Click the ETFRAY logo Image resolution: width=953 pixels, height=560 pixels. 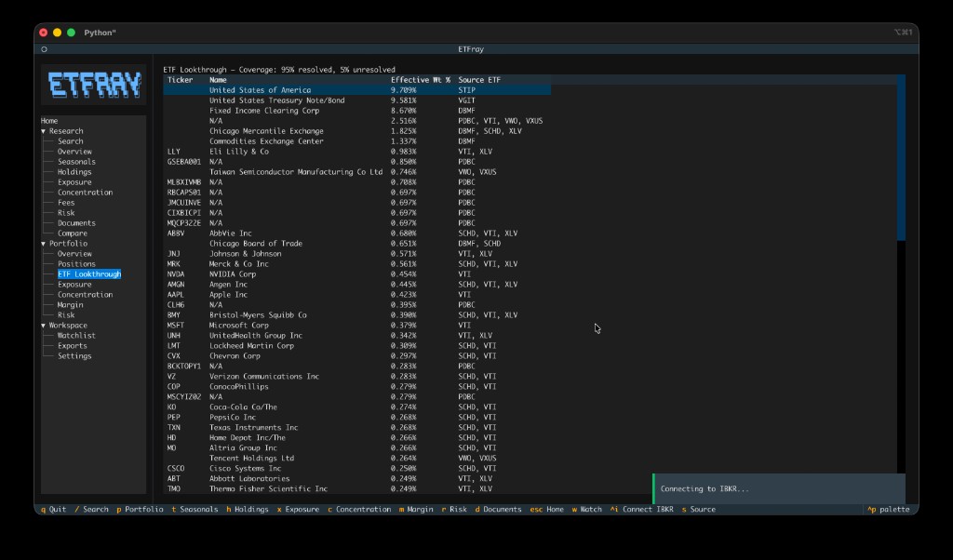click(94, 85)
